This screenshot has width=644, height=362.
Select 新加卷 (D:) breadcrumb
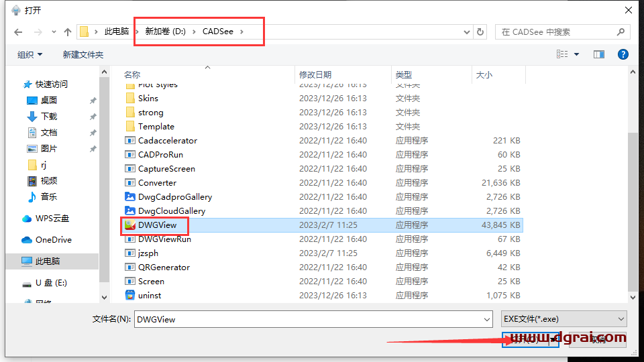[166, 32]
